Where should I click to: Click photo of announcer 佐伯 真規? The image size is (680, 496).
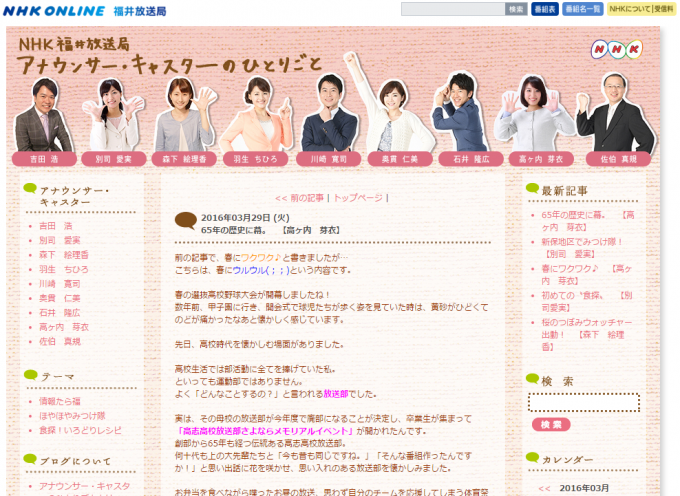(x=616, y=113)
